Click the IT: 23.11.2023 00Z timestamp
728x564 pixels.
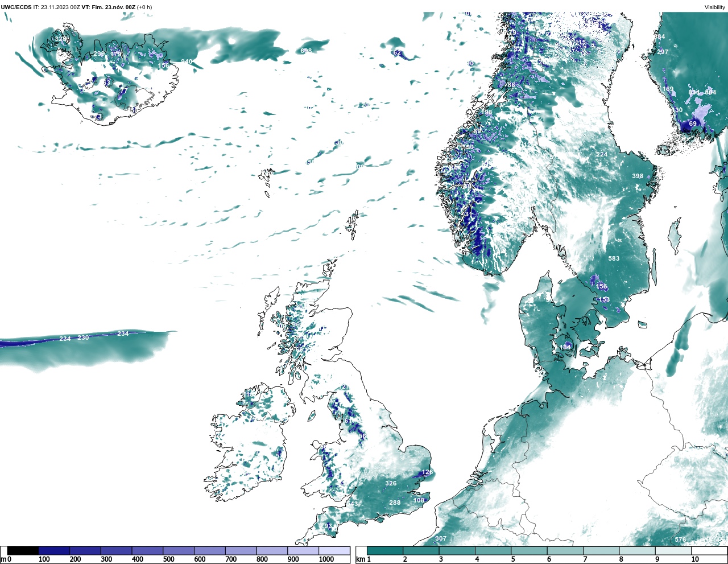(x=56, y=7)
